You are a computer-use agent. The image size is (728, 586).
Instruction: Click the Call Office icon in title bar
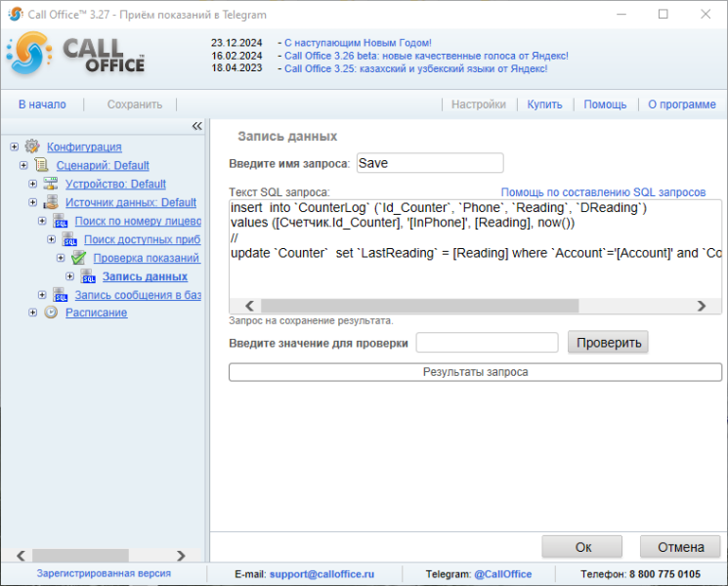[x=16, y=14]
